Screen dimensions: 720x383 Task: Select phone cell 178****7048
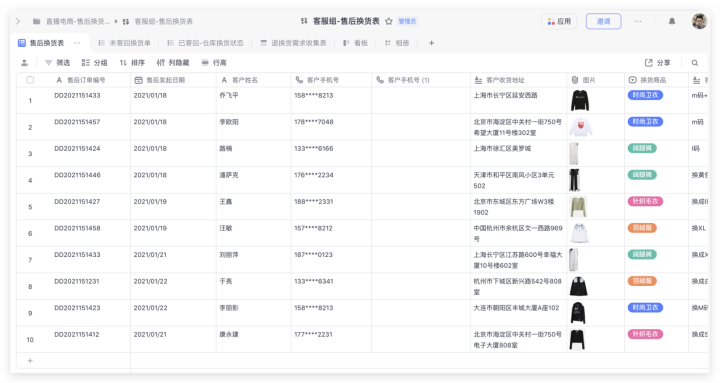click(331, 127)
